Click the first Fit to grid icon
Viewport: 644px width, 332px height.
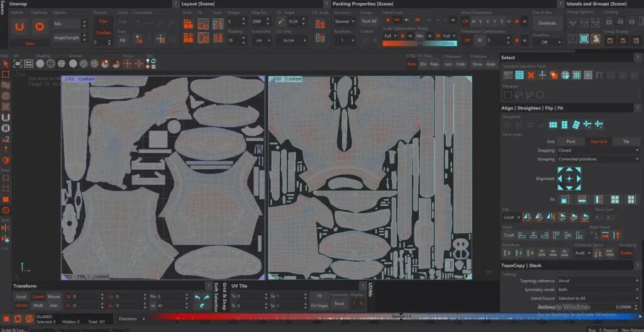click(x=565, y=200)
